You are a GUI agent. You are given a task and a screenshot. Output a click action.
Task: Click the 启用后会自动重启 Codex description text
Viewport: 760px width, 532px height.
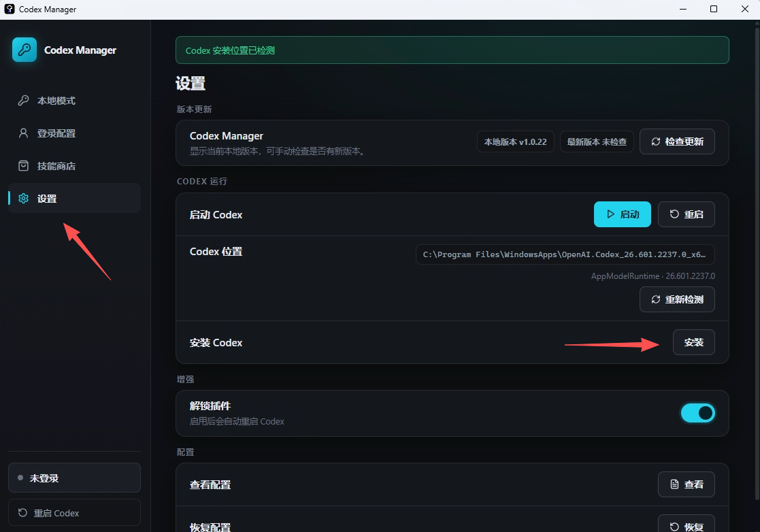click(237, 422)
